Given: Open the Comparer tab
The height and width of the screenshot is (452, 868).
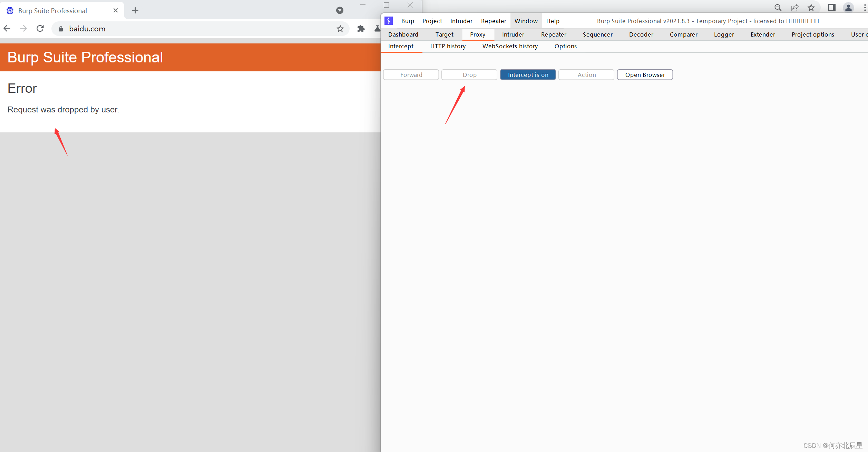Looking at the screenshot, I should (x=683, y=34).
